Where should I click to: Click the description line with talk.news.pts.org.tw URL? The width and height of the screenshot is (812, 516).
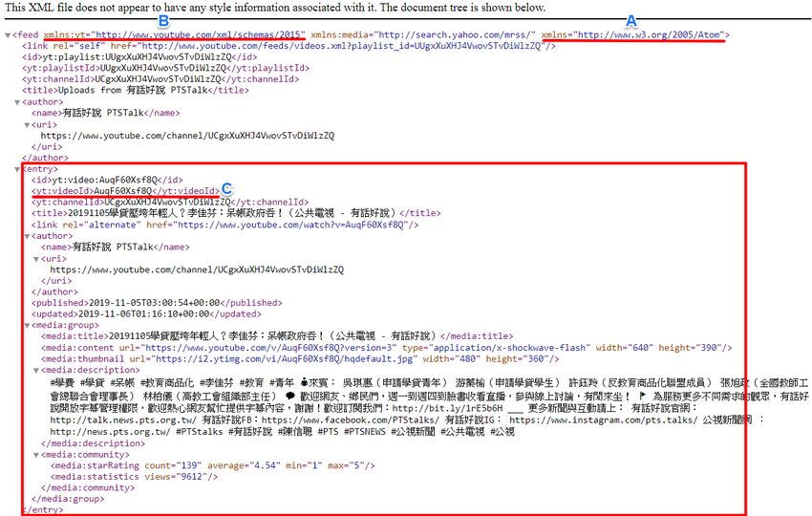(x=407, y=420)
